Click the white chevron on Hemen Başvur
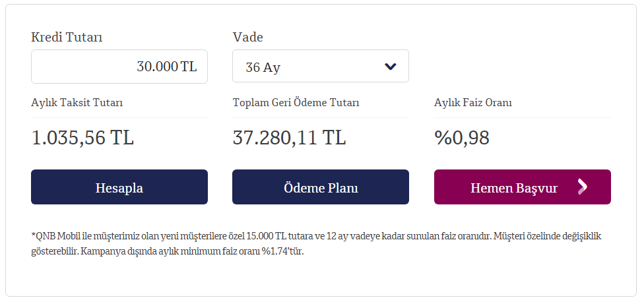Viewport: 644px width, 302px height. point(583,187)
